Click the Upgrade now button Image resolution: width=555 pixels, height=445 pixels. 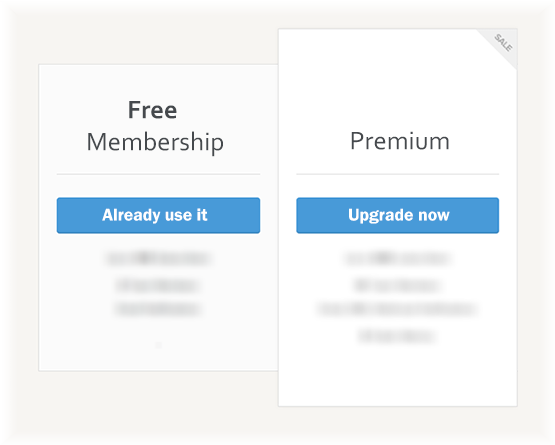(x=397, y=215)
